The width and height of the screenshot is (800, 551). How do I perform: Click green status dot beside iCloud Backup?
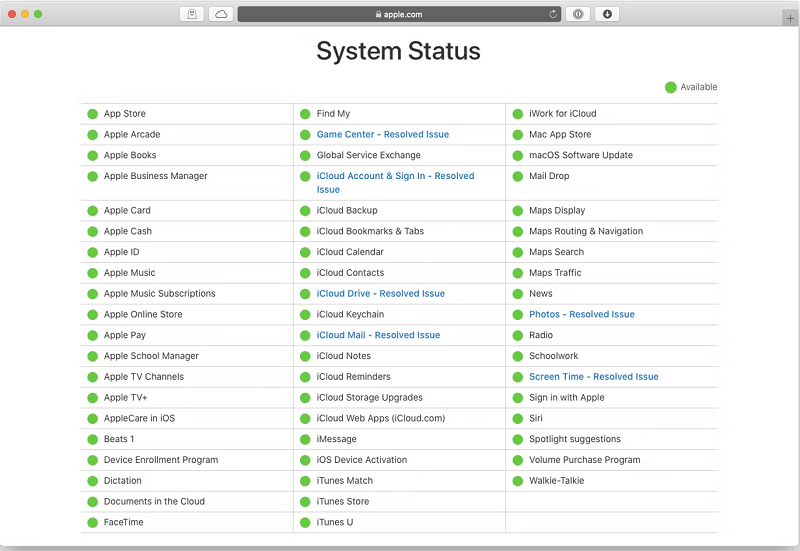305,211
